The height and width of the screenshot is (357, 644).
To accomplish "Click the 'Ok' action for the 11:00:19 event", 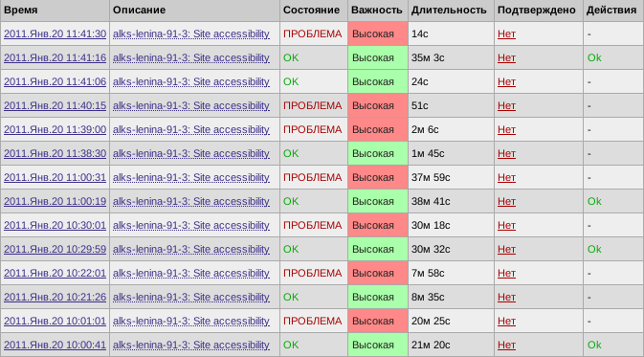I will click(594, 201).
